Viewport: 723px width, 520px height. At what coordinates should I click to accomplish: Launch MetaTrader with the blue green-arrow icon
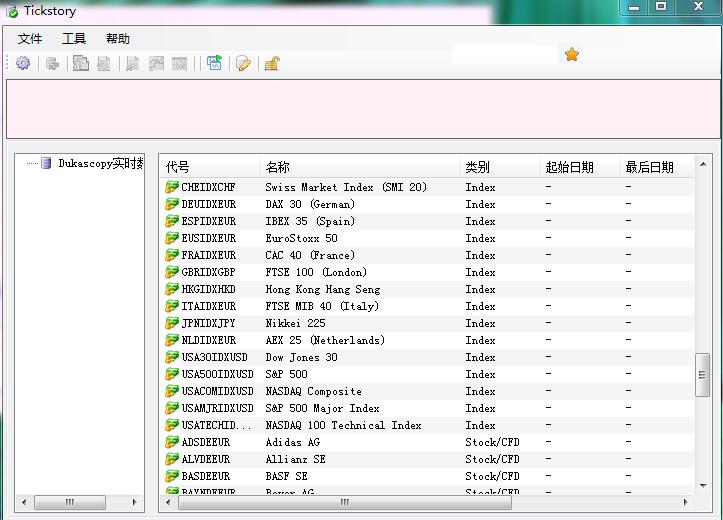[x=214, y=63]
